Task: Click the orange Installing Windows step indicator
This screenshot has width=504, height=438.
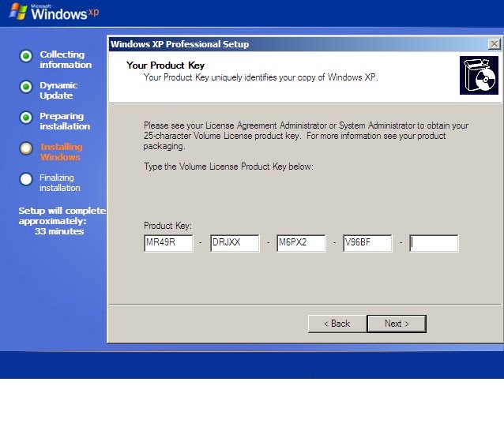Action: point(26,148)
